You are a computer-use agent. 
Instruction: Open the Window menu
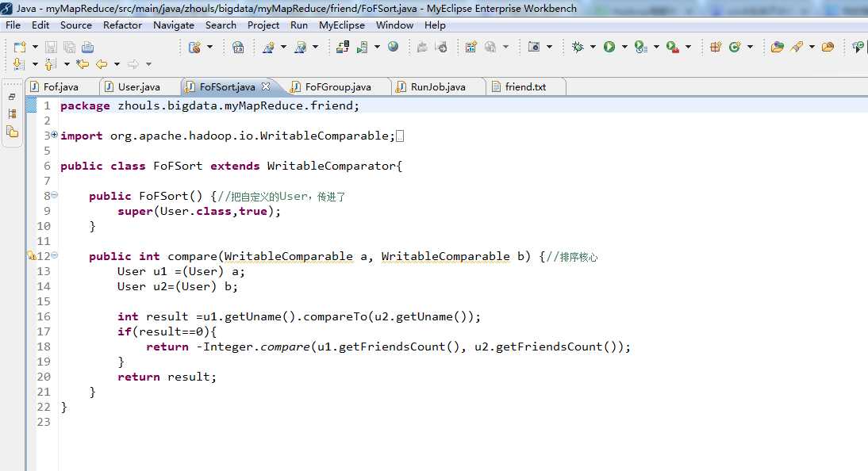[394, 25]
